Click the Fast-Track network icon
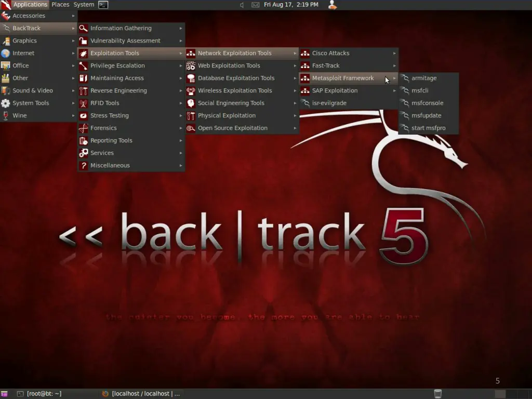This screenshot has width=532, height=399. point(305,65)
